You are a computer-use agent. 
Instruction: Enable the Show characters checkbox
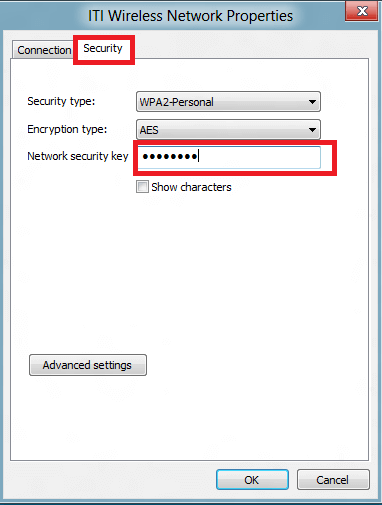click(142, 187)
